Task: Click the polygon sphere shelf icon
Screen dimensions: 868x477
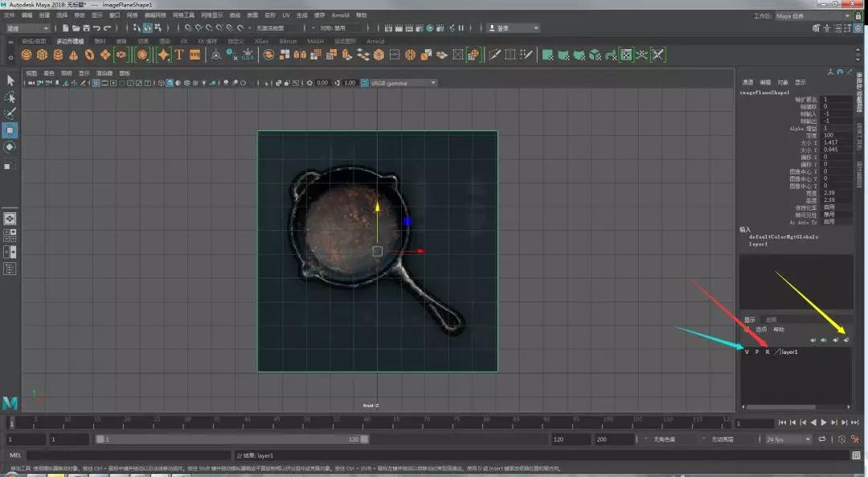Action: pos(27,55)
